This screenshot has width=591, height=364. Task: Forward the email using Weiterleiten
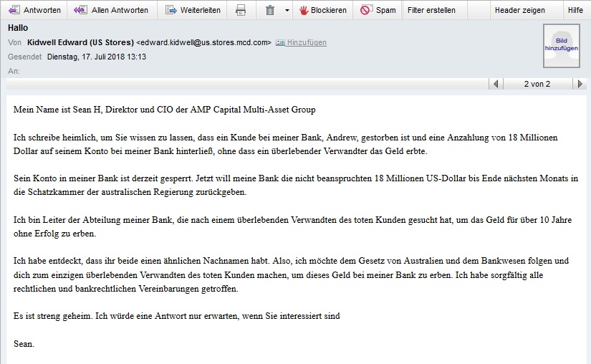pyautogui.click(x=191, y=10)
